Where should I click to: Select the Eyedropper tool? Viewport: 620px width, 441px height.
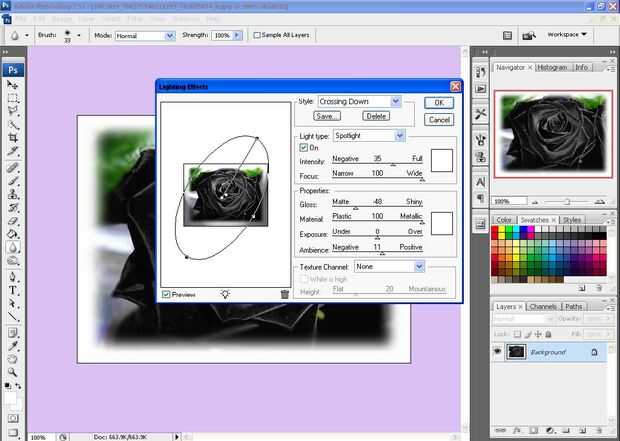12,346
